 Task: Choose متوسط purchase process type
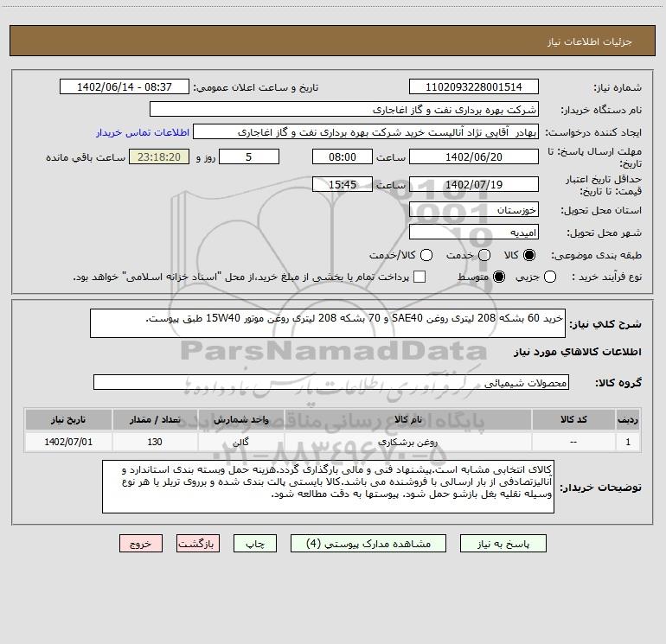pos(499,277)
